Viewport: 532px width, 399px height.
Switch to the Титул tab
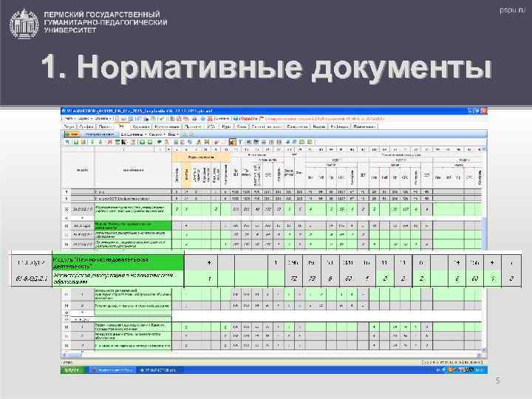[x=69, y=127]
